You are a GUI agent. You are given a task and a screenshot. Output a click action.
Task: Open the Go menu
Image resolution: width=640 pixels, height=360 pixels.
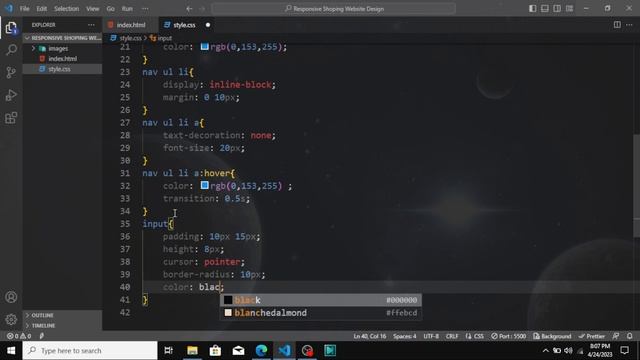[111, 9]
